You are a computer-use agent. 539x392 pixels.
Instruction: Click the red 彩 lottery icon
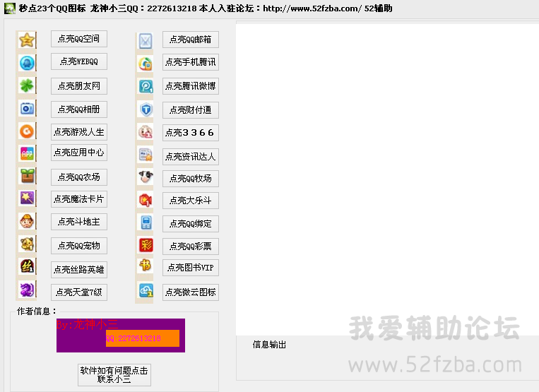point(146,246)
